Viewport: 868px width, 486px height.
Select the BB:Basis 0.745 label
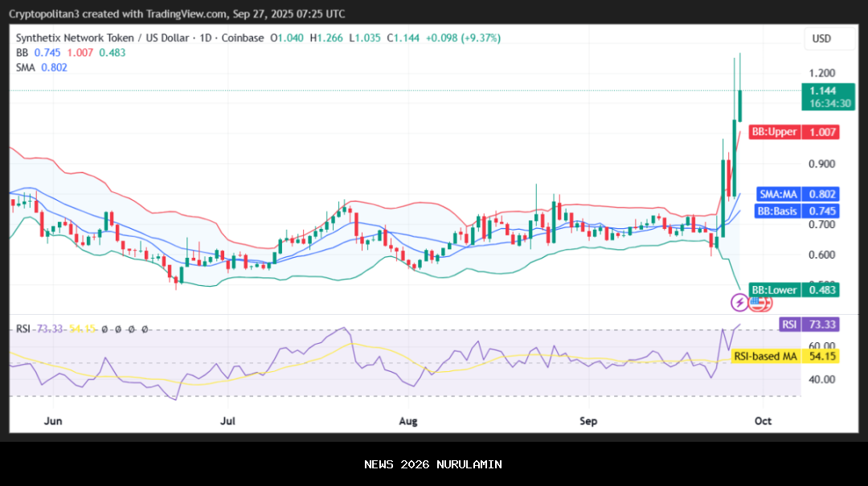pos(797,211)
